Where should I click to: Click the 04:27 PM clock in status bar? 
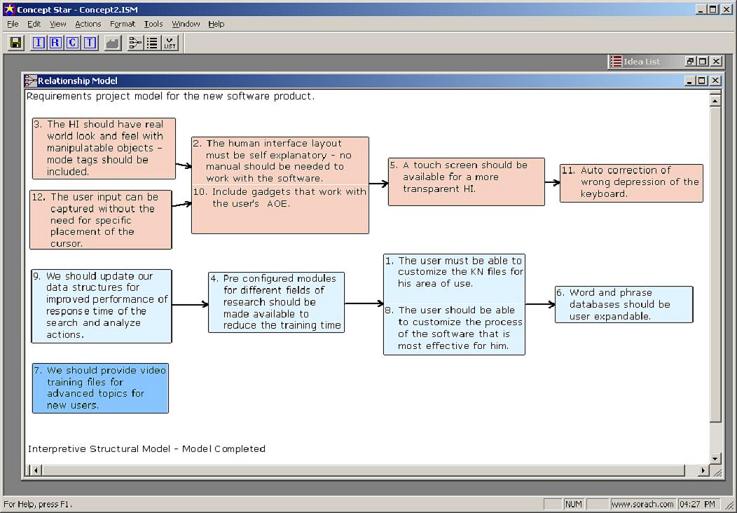click(698, 504)
